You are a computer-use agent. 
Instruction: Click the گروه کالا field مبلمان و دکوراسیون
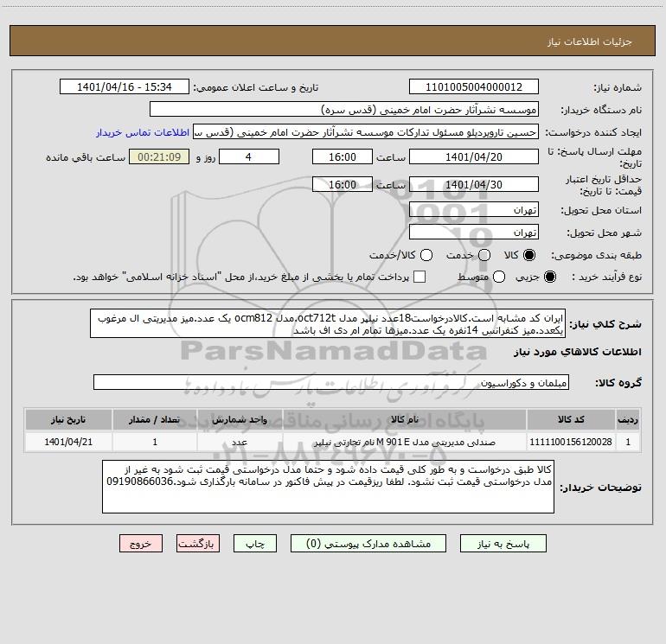point(331,382)
